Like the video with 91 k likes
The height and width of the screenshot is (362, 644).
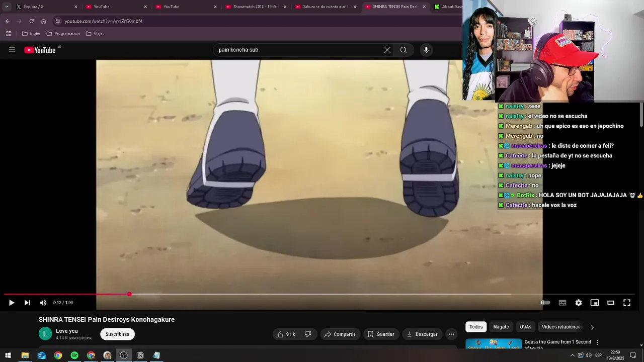pos(285,334)
